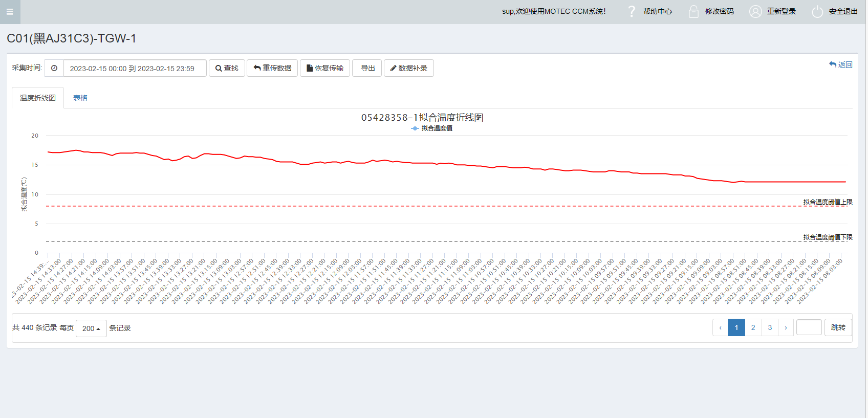The height and width of the screenshot is (418, 868).
Task: Open the 200 records-per-page dropdown
Action: click(91, 328)
